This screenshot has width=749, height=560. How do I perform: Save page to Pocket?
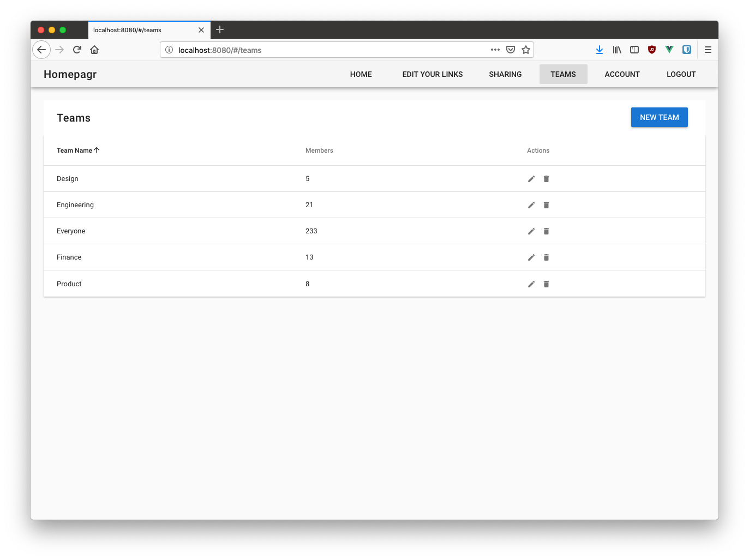point(511,50)
